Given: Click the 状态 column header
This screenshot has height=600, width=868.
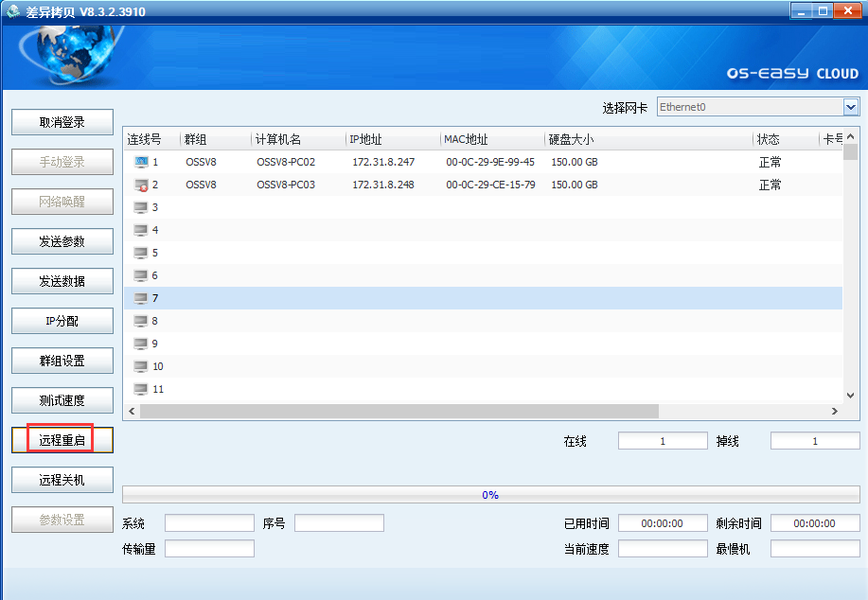Looking at the screenshot, I should point(768,139).
